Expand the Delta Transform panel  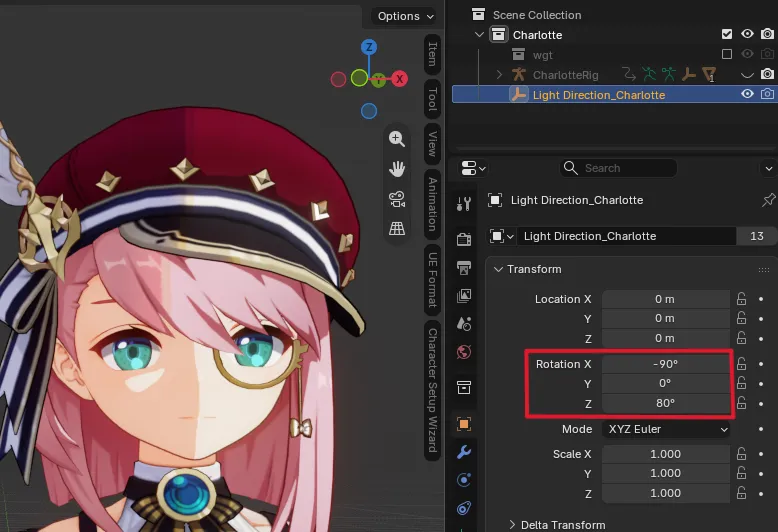513,525
